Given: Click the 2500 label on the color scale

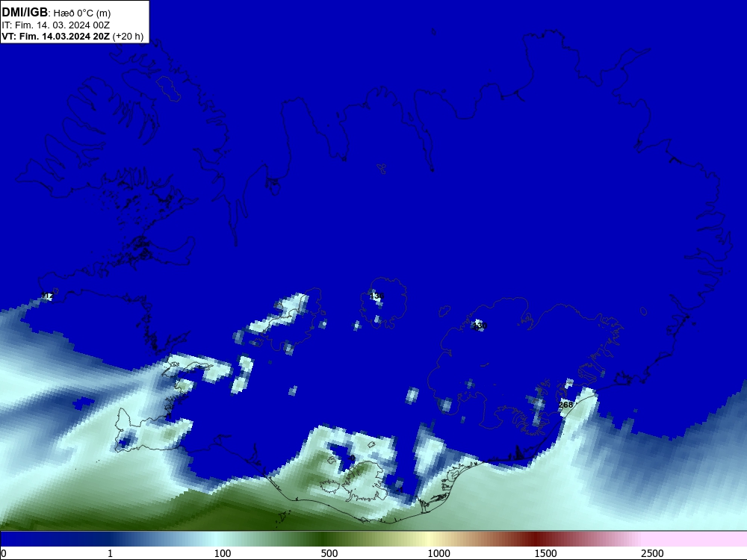Looking at the screenshot, I should pyautogui.click(x=652, y=553).
